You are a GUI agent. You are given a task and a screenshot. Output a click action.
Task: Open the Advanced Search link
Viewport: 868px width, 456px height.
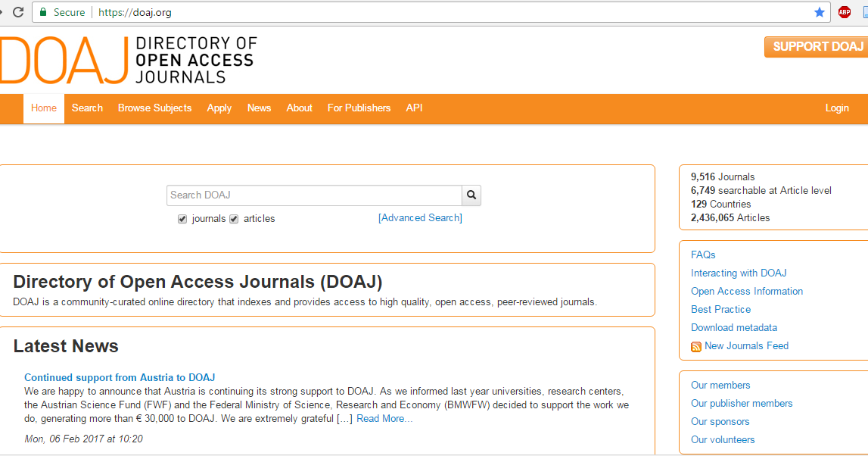(420, 217)
